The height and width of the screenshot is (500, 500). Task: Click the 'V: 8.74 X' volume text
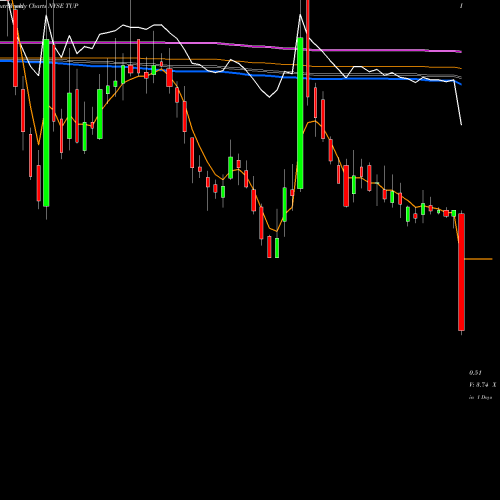[483, 385]
